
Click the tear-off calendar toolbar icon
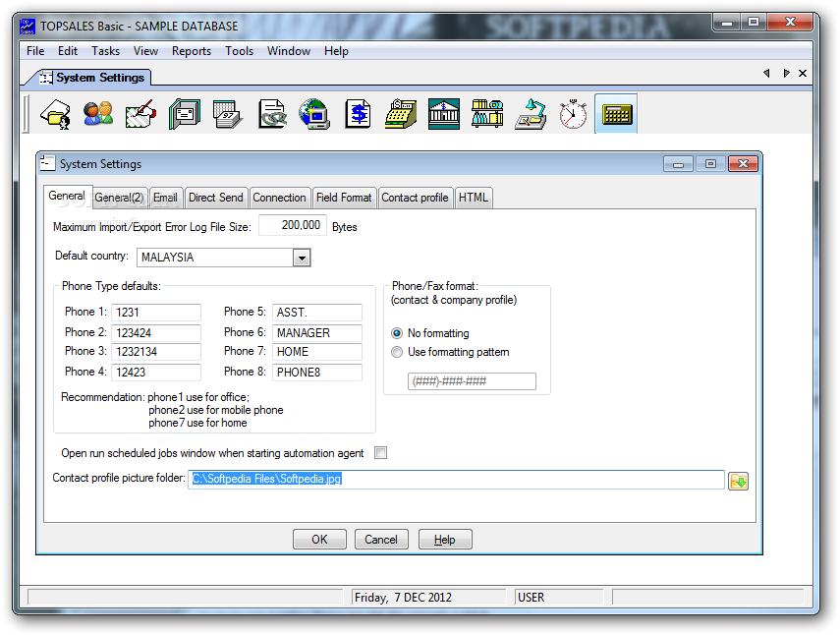click(227, 114)
